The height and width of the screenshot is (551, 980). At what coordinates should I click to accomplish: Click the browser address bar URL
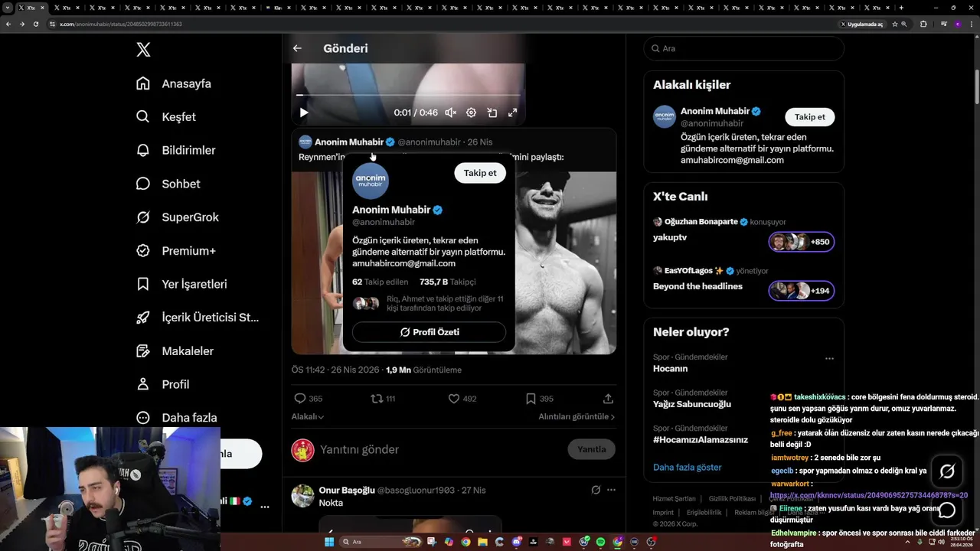click(120, 24)
